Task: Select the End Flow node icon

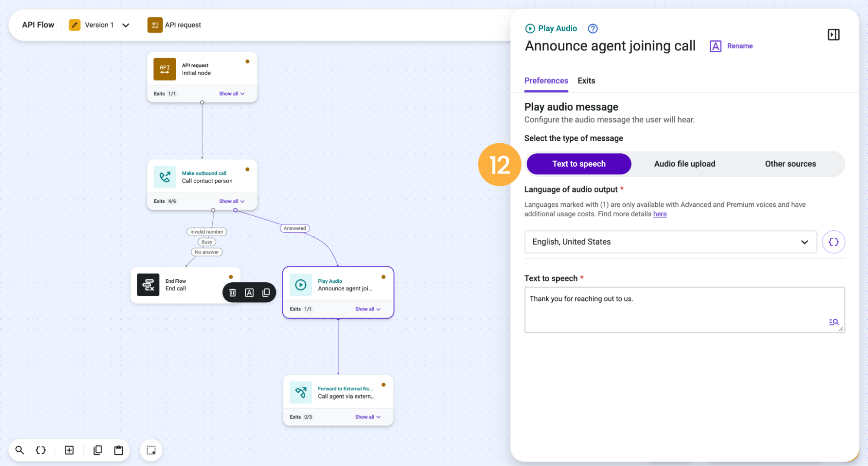Action: pos(148,284)
